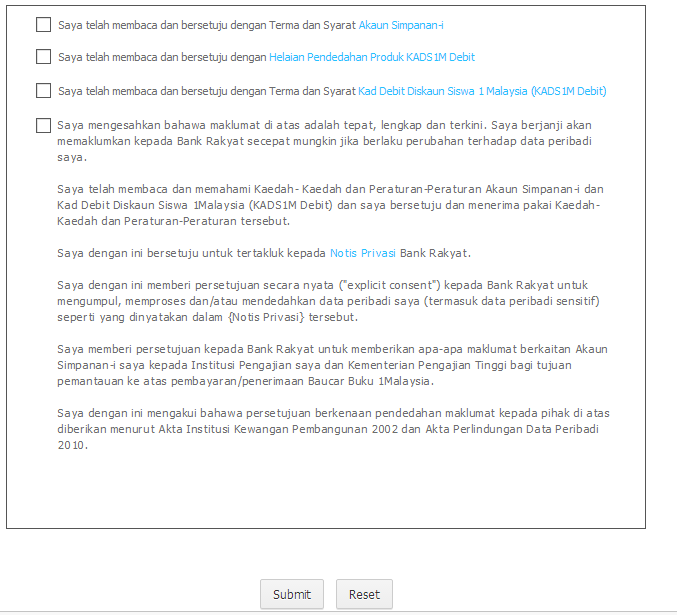Tick the Akaun Simpanan-i terms checkbox

43,25
